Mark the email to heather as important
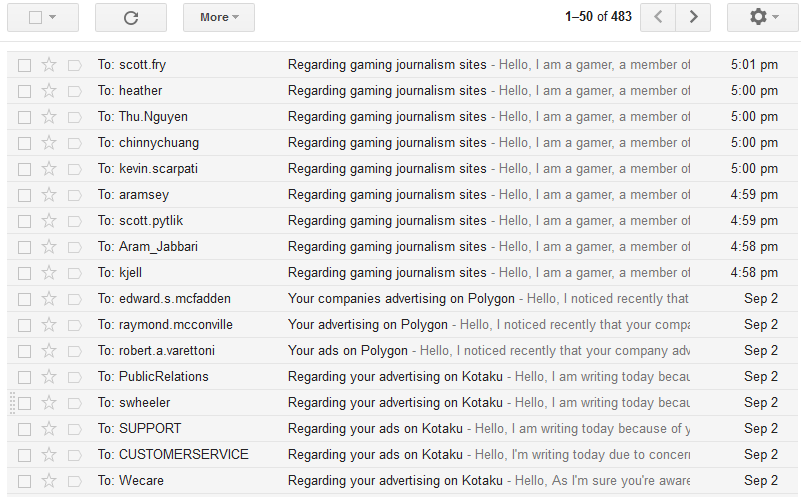Image resolution: width=801 pixels, height=497 pixels. click(74, 91)
